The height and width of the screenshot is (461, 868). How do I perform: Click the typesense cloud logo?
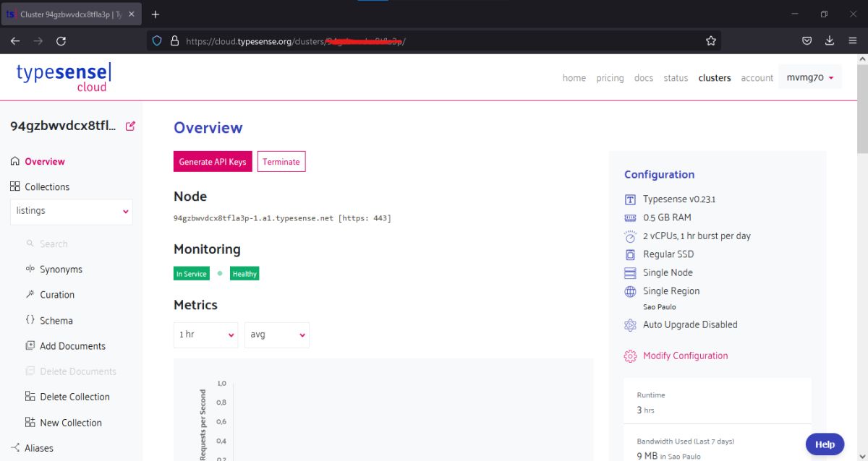64,77
